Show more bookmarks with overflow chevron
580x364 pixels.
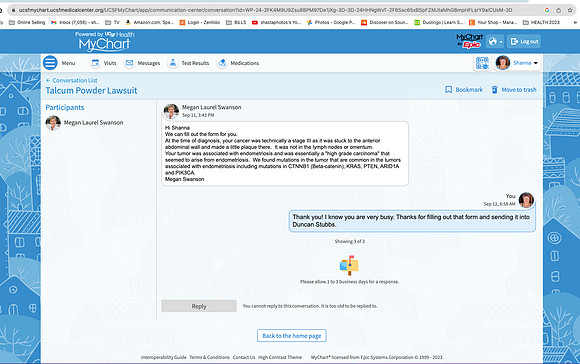pos(575,23)
